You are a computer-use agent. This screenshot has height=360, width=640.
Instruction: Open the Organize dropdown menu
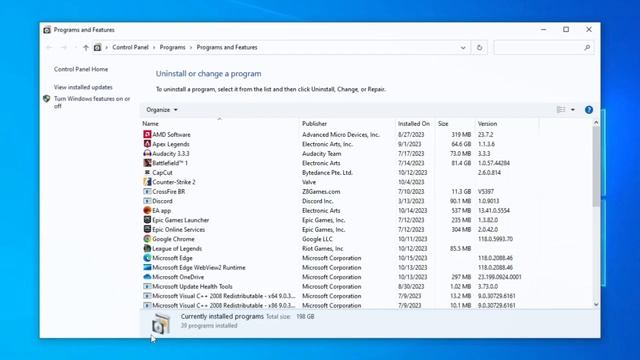[x=162, y=110]
